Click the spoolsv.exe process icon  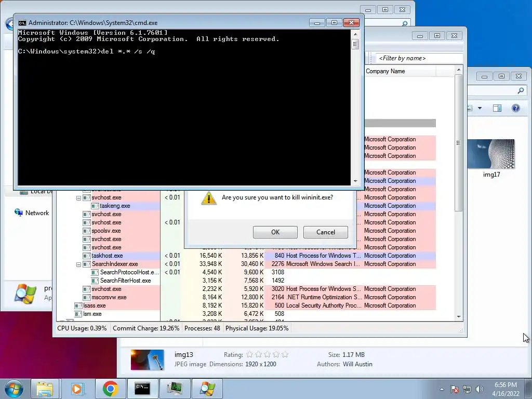pos(87,231)
